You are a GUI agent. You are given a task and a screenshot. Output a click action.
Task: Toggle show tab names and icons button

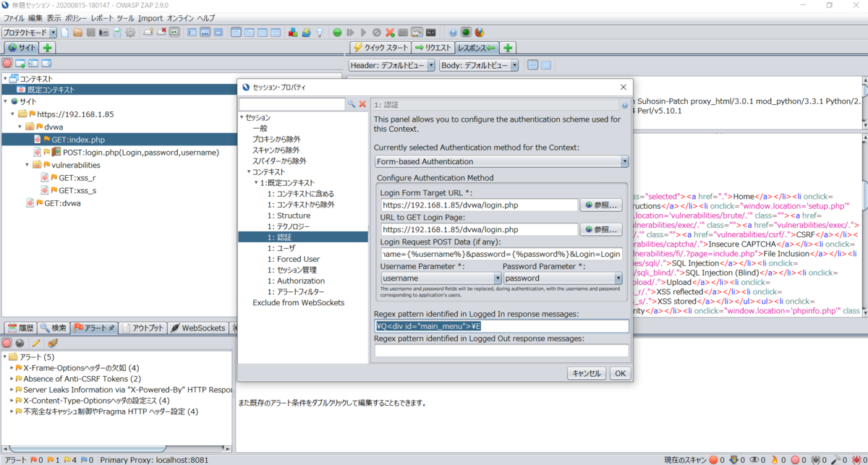click(x=174, y=33)
